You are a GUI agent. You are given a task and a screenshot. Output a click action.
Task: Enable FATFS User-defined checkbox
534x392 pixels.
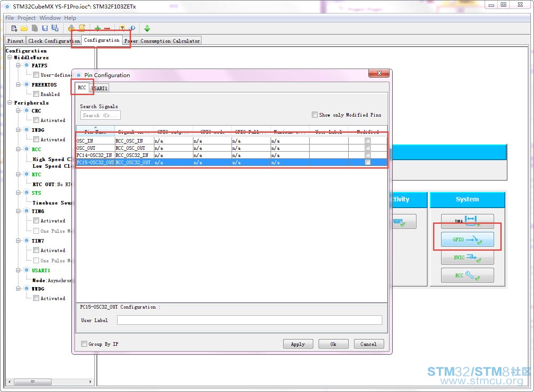36,75
